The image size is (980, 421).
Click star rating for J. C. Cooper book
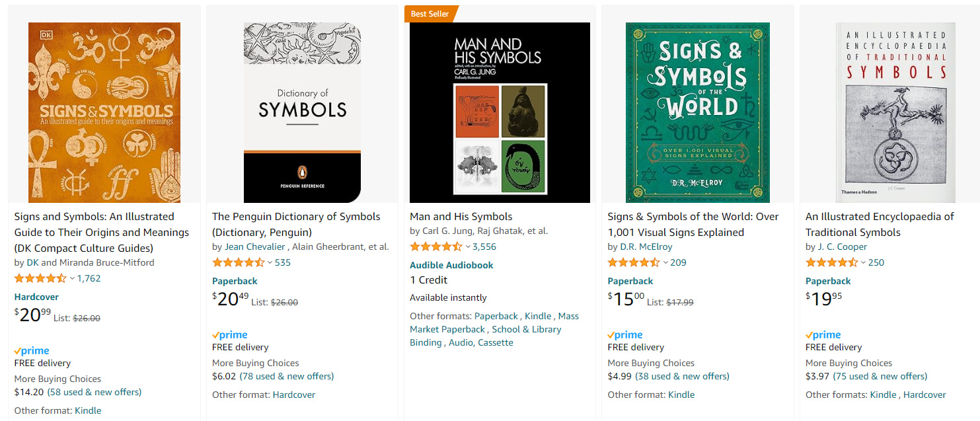(x=831, y=263)
